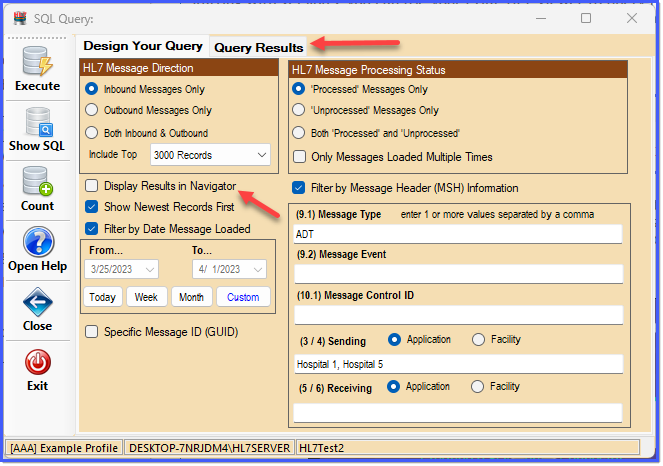Select Sending Application radio button
This screenshot has height=466, width=663.
click(395, 340)
